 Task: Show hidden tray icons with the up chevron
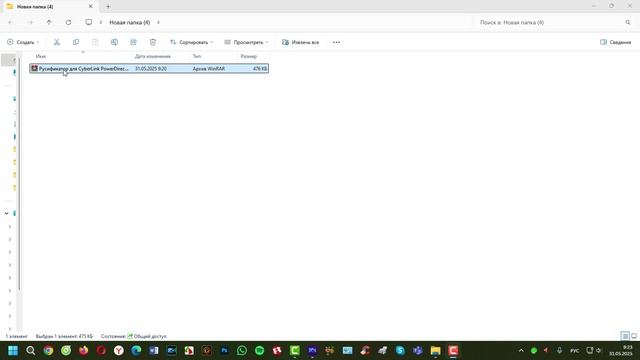[x=521, y=351]
